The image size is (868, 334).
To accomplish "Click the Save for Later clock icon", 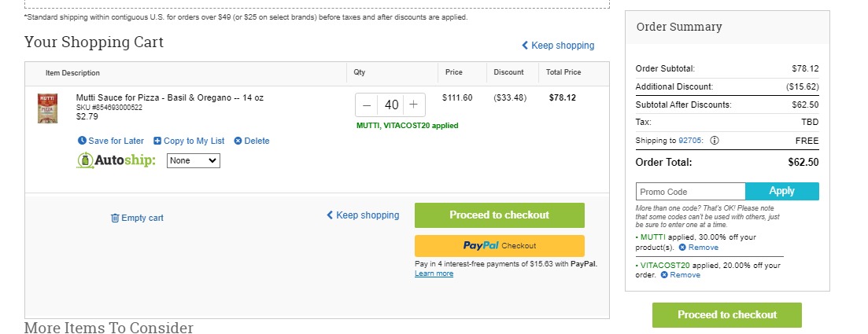I will 82,141.
